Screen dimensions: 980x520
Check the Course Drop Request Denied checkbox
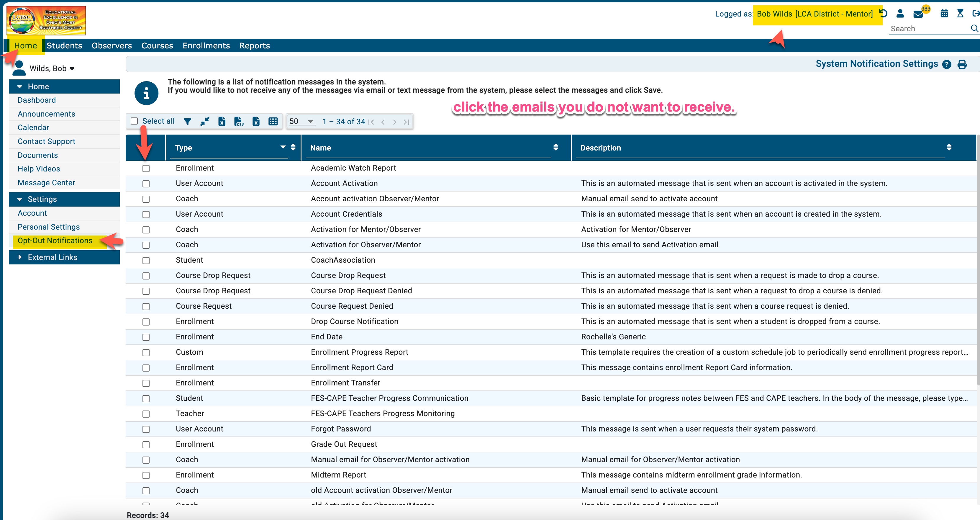point(146,291)
